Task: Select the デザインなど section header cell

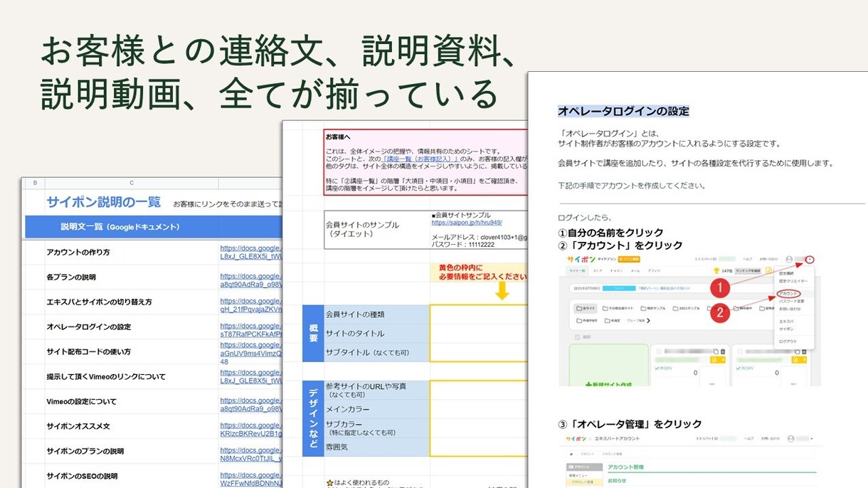Action: tap(313, 418)
